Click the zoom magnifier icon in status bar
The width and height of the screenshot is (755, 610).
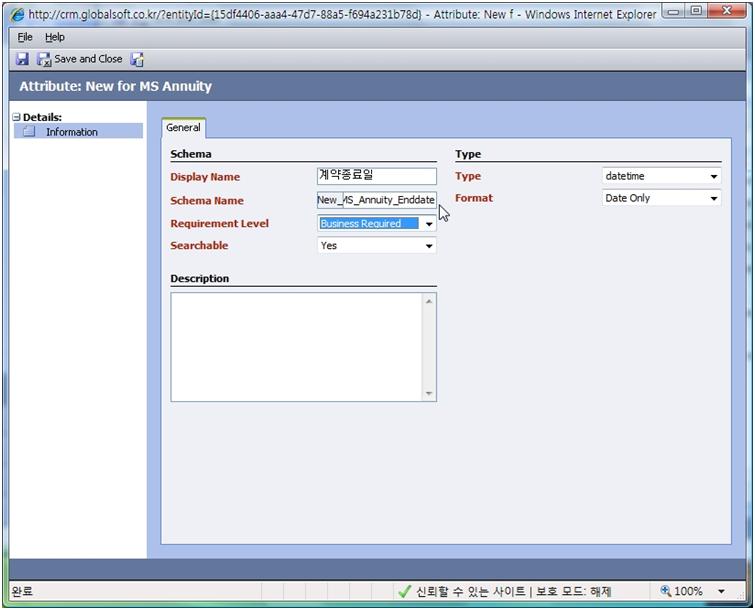pos(666,590)
